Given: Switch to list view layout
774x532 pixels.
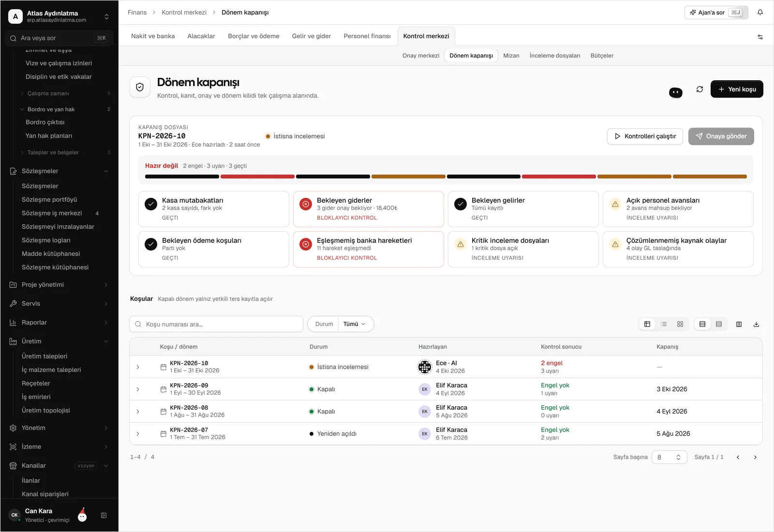Looking at the screenshot, I should coord(664,324).
